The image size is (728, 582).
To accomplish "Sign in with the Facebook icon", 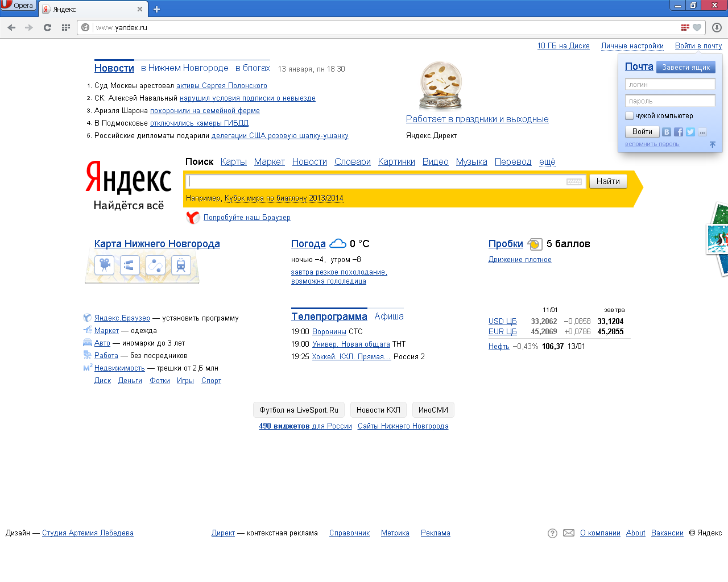I will (679, 132).
